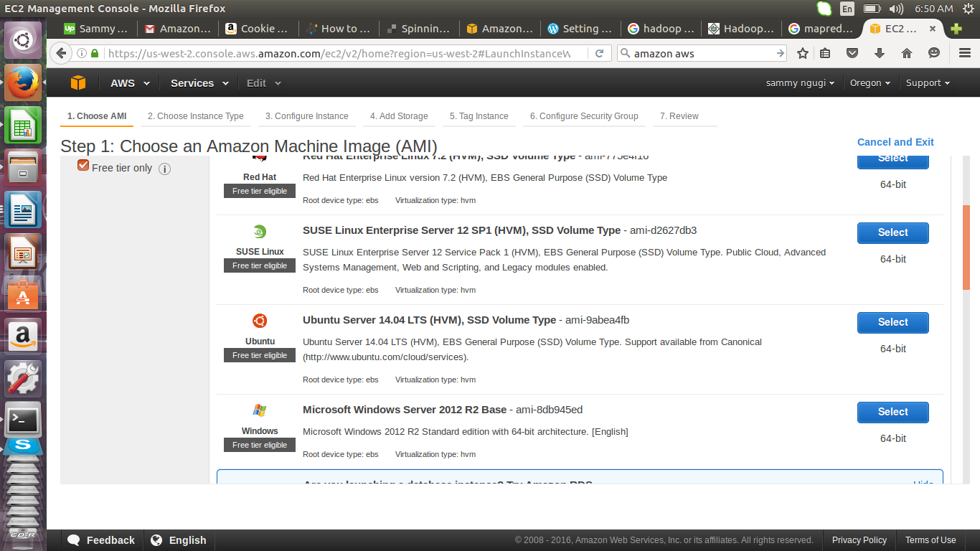Screen dimensions: 980x551
Task: Click the AMI list vertical scrollbar thumb
Action: pyautogui.click(x=966, y=248)
